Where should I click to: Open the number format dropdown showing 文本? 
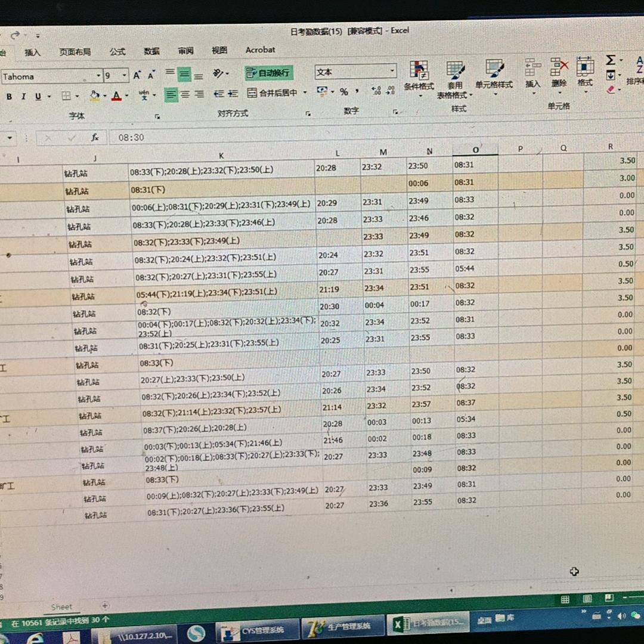(x=392, y=71)
